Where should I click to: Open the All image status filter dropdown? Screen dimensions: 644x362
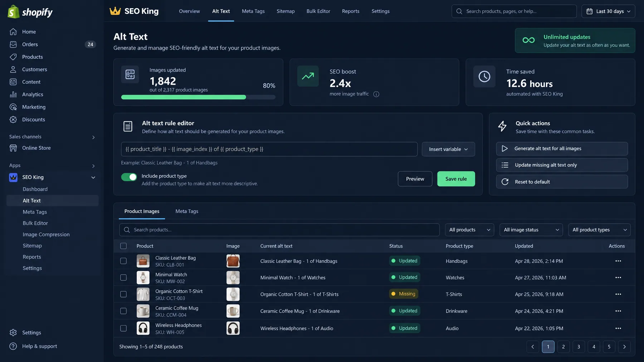point(531,230)
